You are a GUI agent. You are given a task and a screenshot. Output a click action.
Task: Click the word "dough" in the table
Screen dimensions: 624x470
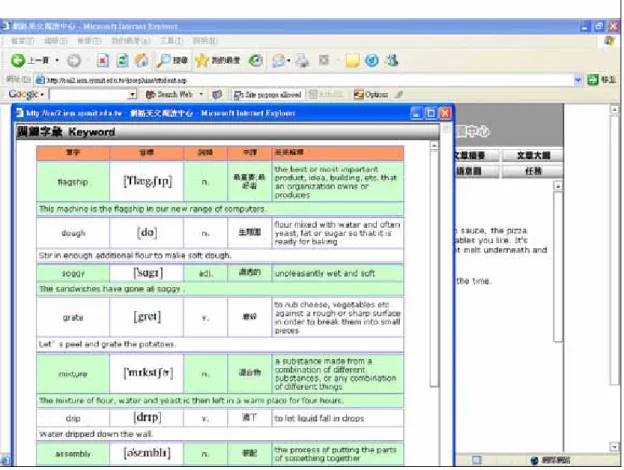click(x=73, y=233)
